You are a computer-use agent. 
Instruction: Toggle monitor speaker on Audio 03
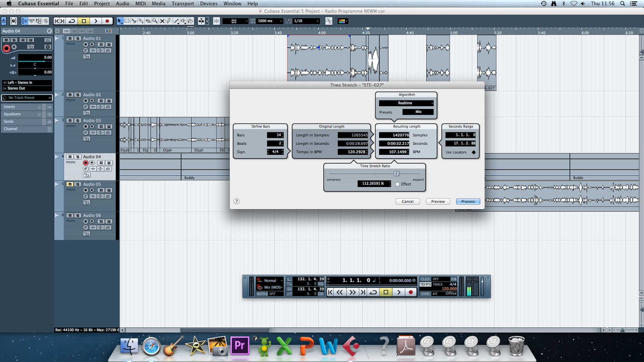92,127
